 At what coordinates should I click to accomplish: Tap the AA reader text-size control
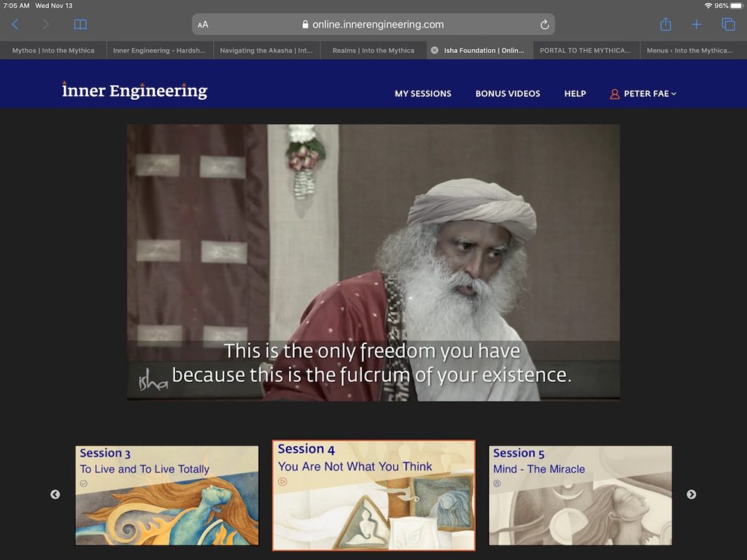point(203,25)
